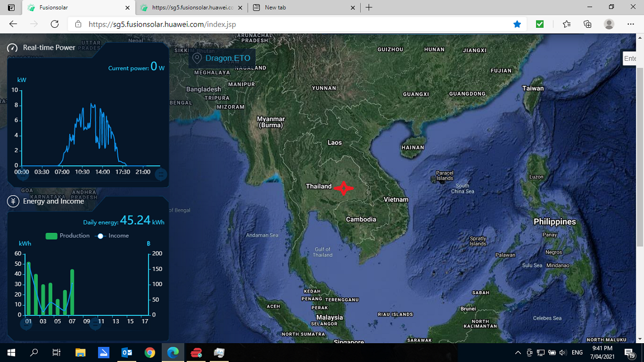Click the red plant marker in Thailand
This screenshot has width=644, height=362.
pyautogui.click(x=343, y=188)
